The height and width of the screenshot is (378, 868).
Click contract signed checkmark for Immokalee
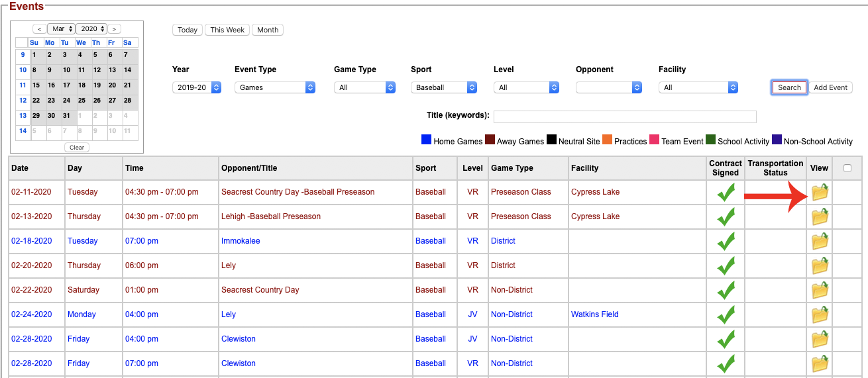tap(726, 241)
